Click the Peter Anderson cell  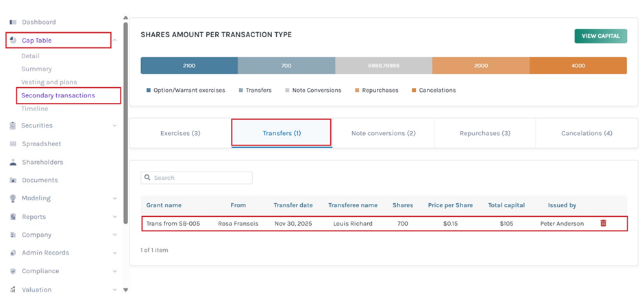tap(562, 224)
